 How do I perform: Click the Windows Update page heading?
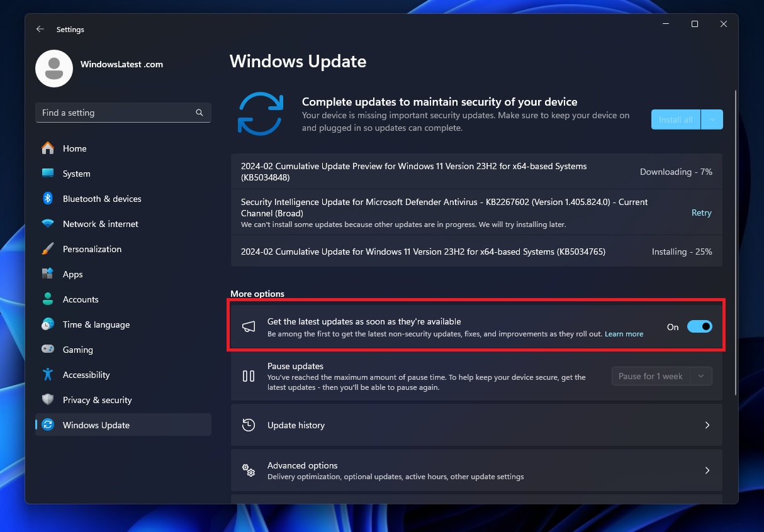coord(298,62)
